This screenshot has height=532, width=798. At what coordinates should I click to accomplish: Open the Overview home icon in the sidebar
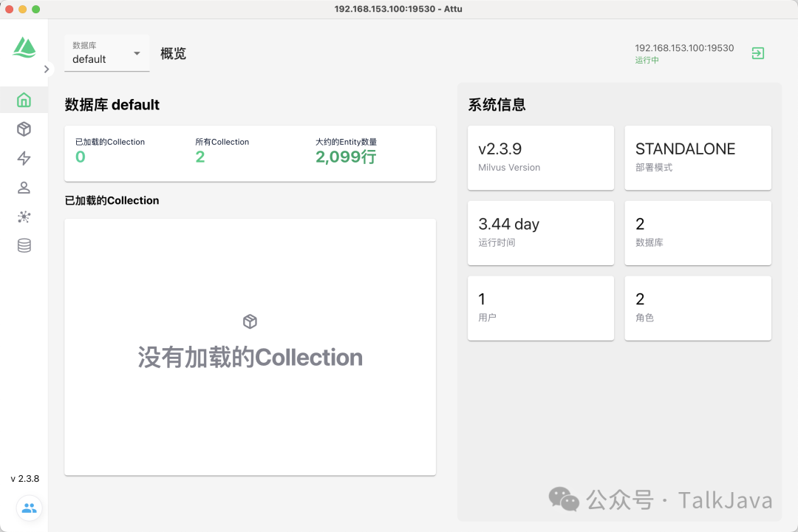pos(24,100)
